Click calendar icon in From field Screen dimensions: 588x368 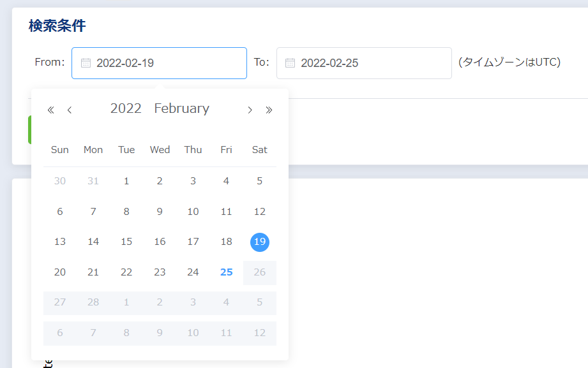pyautogui.click(x=86, y=63)
